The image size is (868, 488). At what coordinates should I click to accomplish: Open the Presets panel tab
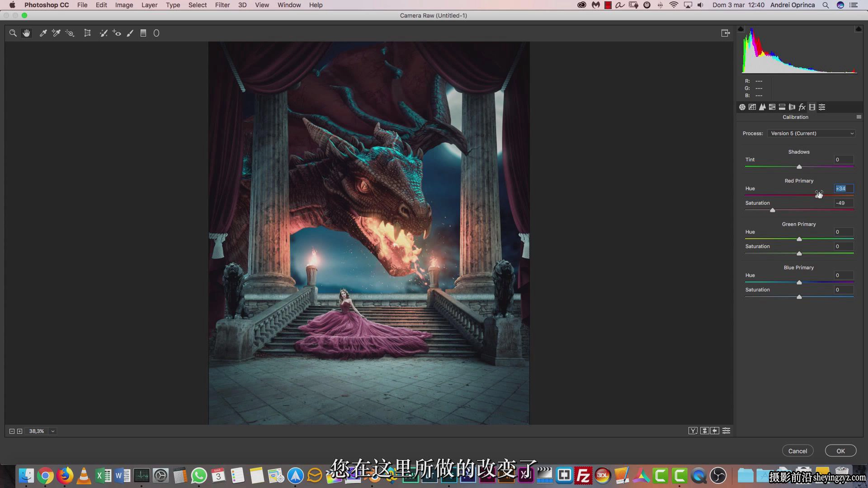coord(822,107)
